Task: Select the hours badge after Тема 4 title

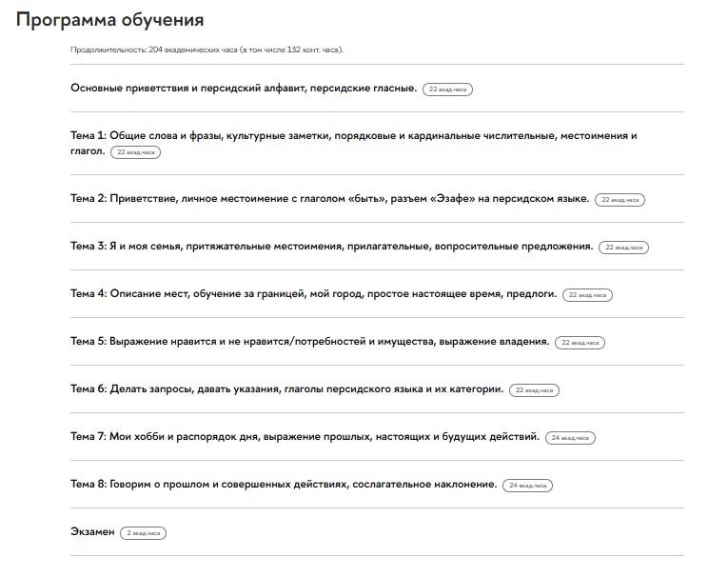Action: [x=587, y=295]
